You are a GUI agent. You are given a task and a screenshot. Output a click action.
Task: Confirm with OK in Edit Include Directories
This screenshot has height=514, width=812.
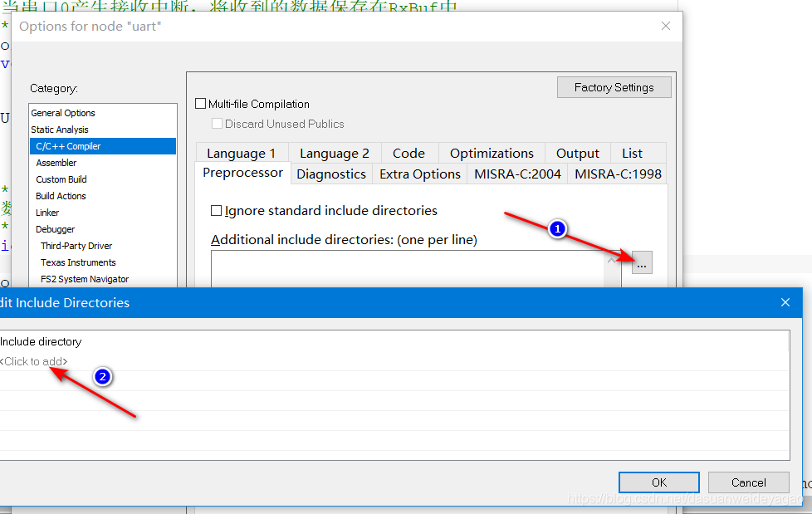[x=658, y=482]
